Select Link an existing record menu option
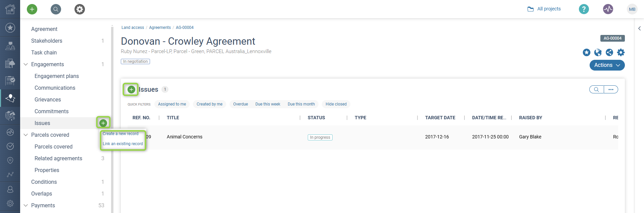The width and height of the screenshot is (644, 213). tap(123, 144)
